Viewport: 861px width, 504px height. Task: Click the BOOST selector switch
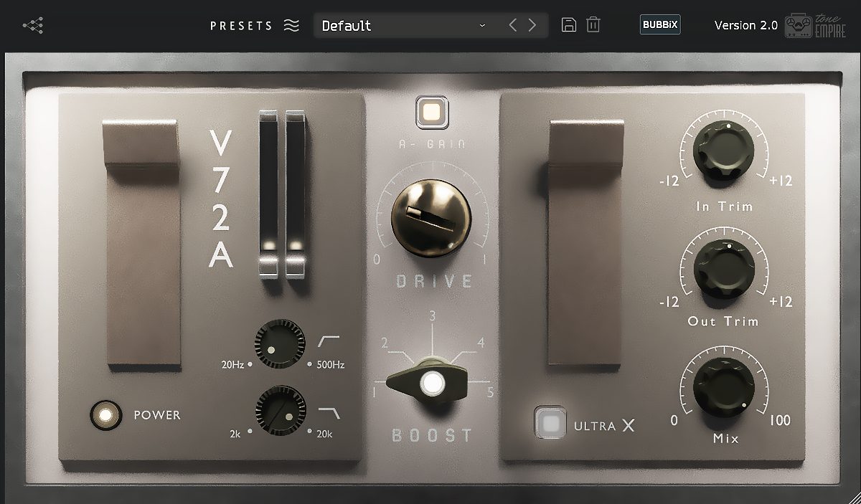tap(431, 384)
